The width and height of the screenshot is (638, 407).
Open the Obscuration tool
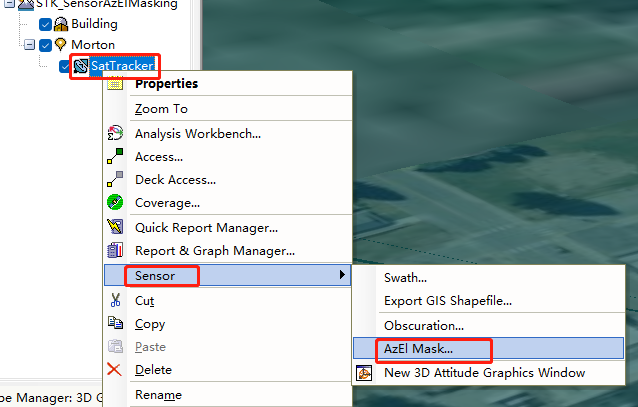click(423, 325)
